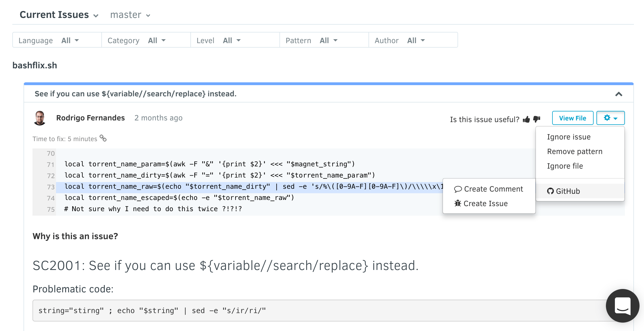The width and height of the screenshot is (644, 331).
Task: Click the permalink chain icon
Action: (103, 138)
